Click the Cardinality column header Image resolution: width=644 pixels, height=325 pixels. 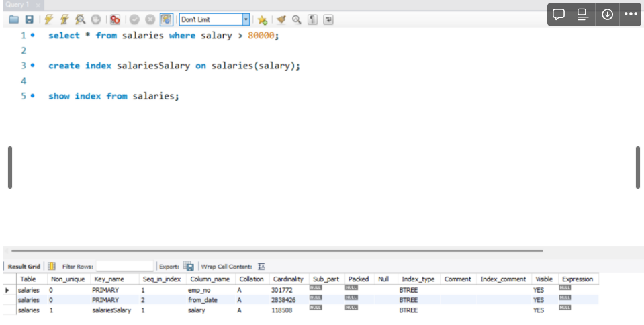pos(288,279)
